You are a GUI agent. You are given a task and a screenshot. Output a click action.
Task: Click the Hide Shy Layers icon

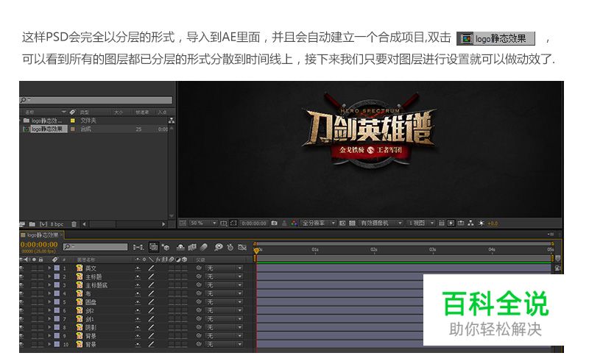[180, 247]
